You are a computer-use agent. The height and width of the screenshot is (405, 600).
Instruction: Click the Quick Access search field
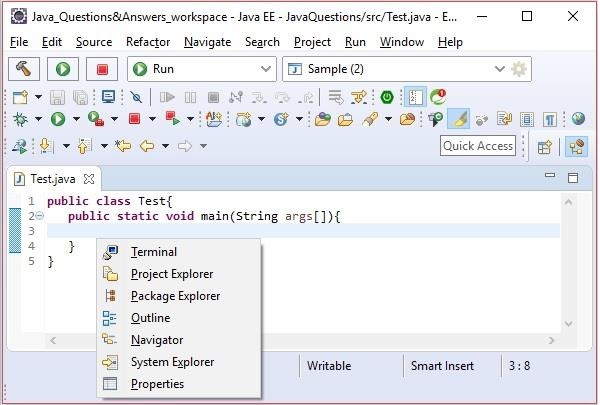point(478,146)
